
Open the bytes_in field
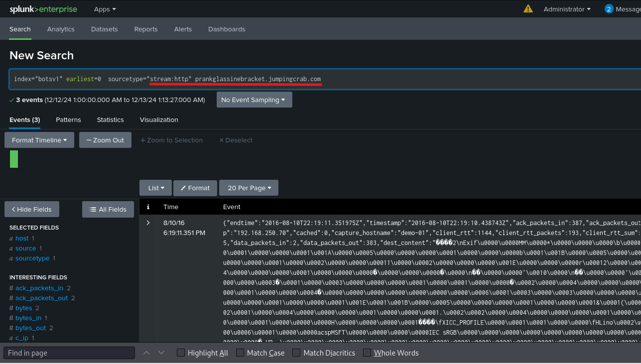28,318
